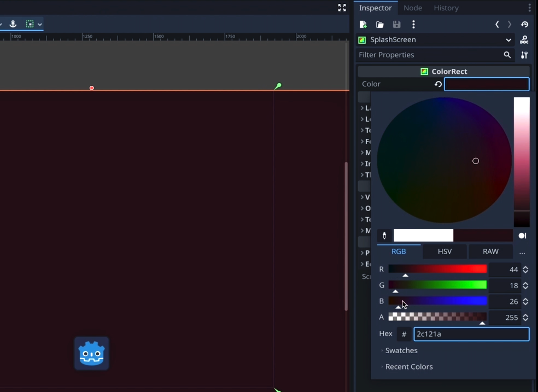This screenshot has height=392, width=538.
Task: Click the Hex color input field
Action: [x=471, y=333]
